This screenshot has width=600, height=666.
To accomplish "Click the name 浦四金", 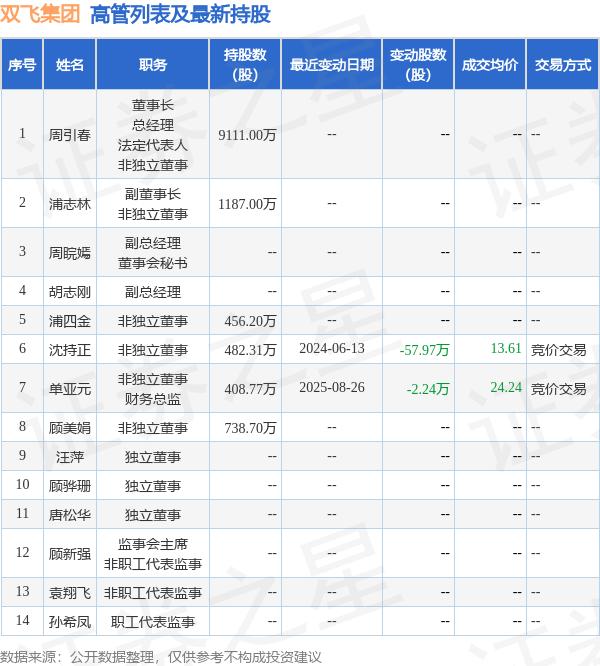I will [70, 321].
